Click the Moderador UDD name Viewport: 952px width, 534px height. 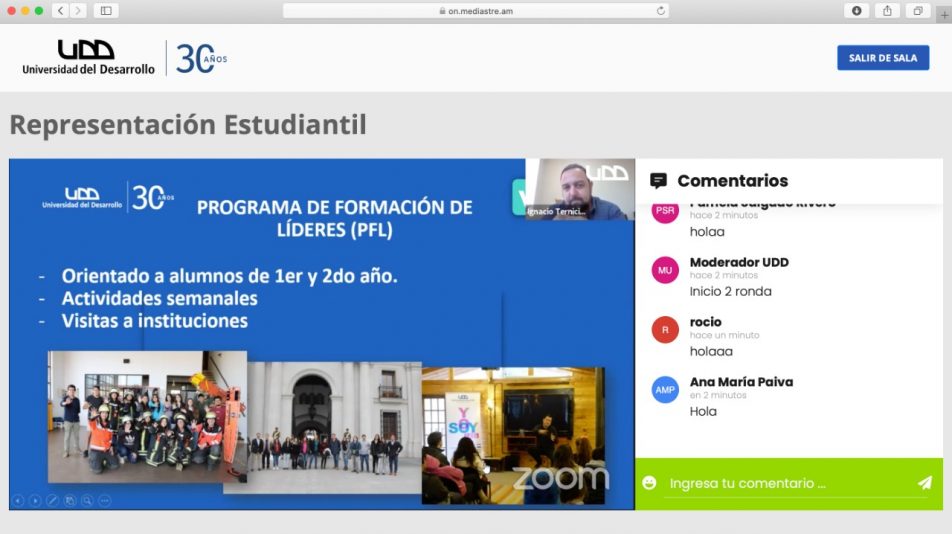tap(739, 262)
